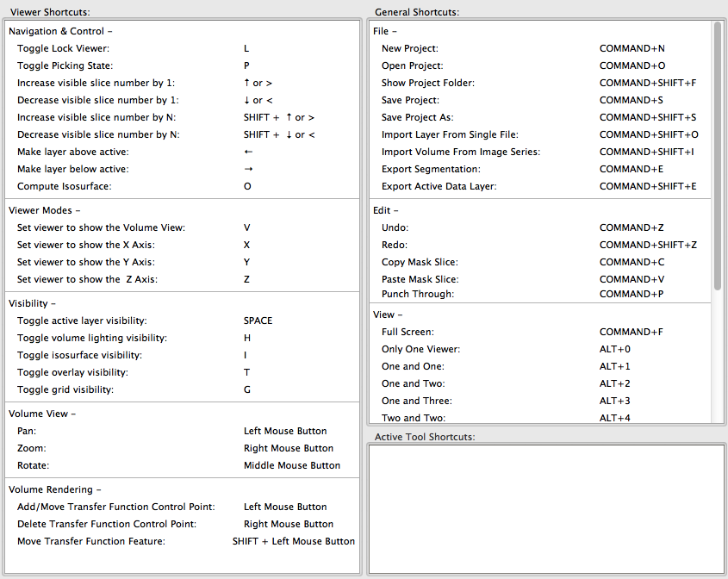Click the Open Project shortcut row

coord(541,65)
